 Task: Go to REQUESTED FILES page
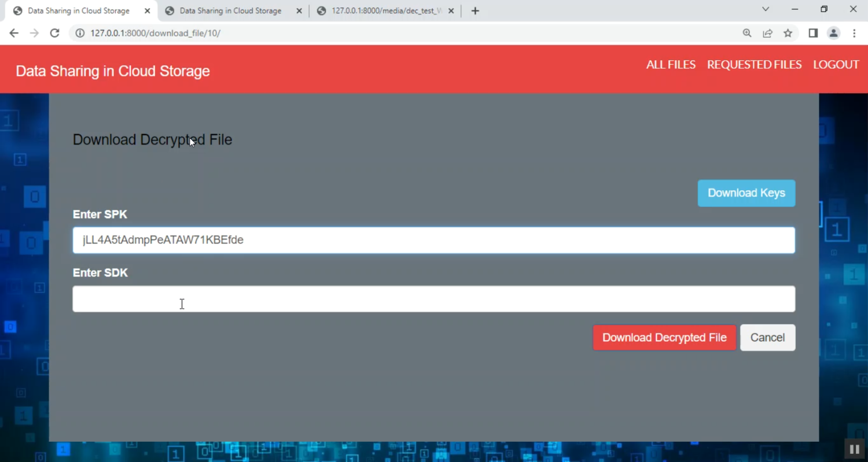[x=754, y=65]
